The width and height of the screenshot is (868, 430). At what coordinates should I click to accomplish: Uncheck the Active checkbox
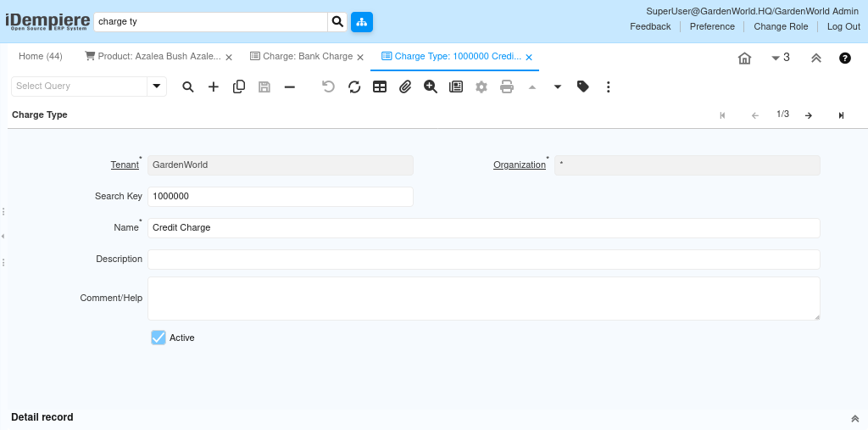159,338
